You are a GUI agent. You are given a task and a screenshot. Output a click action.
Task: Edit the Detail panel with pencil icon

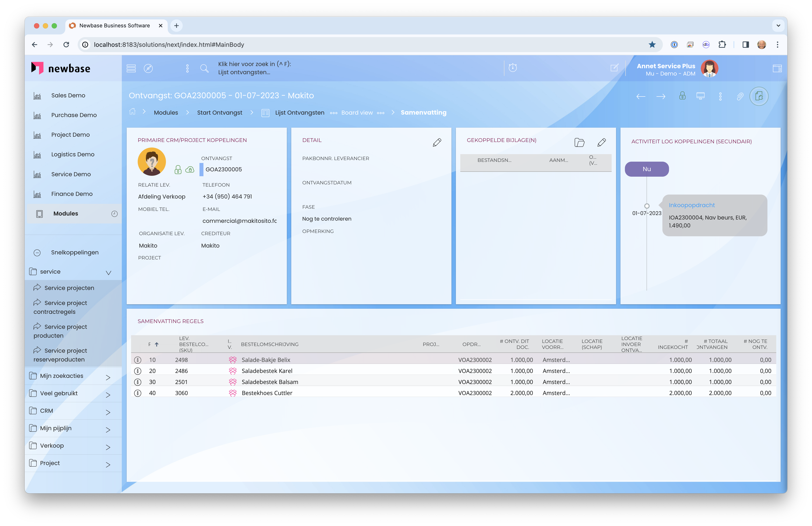tap(437, 142)
